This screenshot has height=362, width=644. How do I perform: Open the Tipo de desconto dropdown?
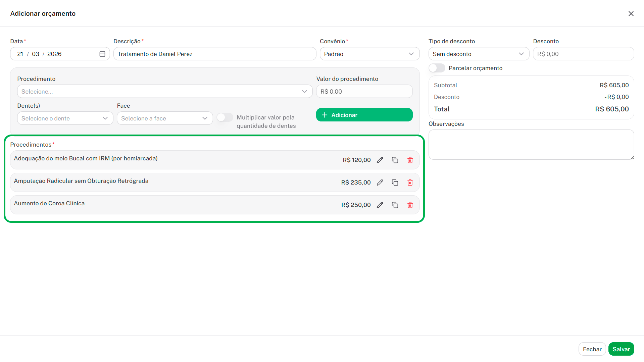478,54
